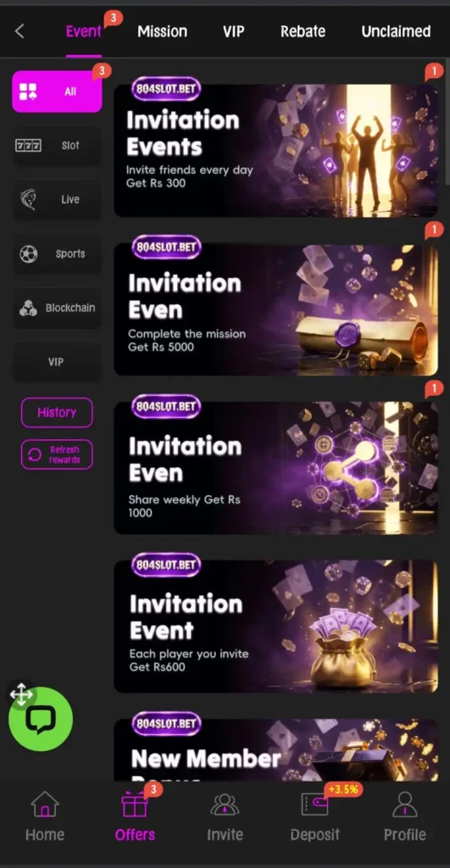Open the Invite people icon
The width and height of the screenshot is (450, 868).
(x=225, y=805)
